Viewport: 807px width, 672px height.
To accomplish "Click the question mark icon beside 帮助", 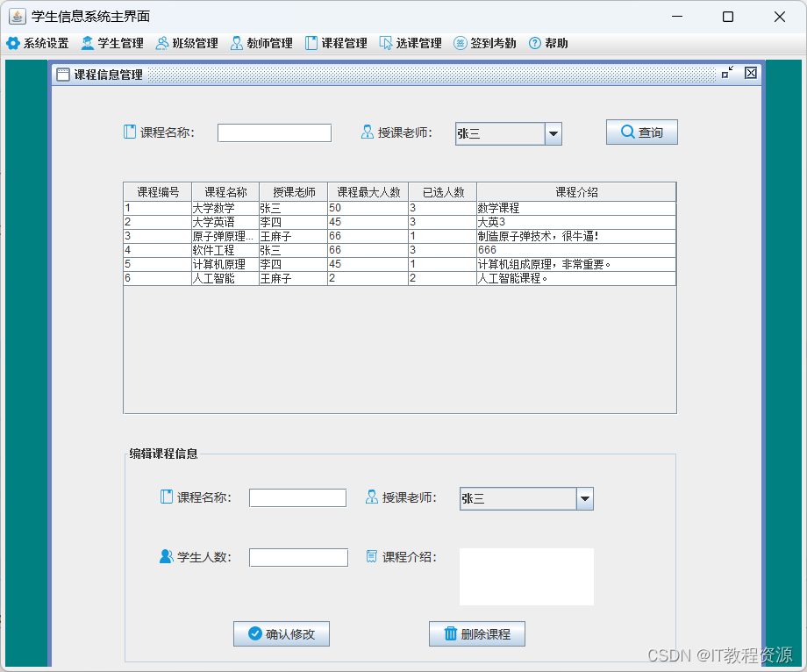I will (535, 43).
